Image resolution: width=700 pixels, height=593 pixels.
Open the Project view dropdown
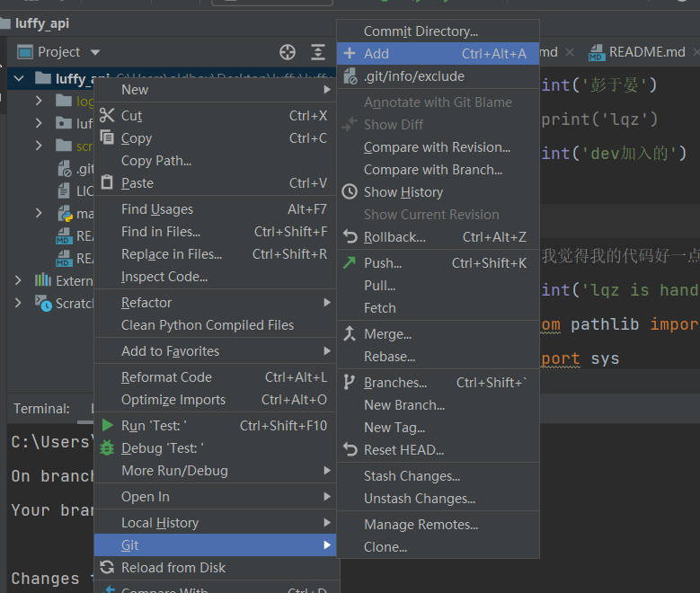(x=95, y=52)
